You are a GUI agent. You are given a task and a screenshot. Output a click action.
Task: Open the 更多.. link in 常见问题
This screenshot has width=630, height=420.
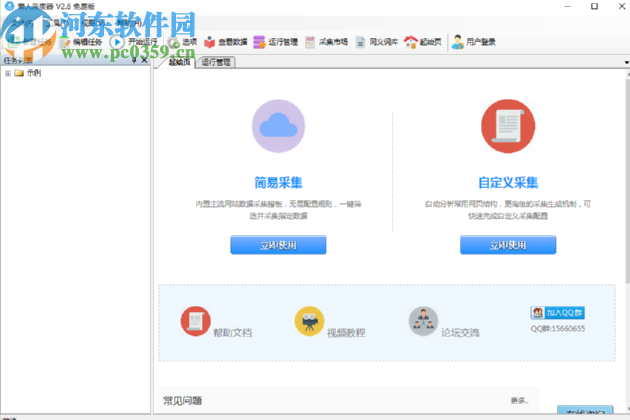pos(520,400)
